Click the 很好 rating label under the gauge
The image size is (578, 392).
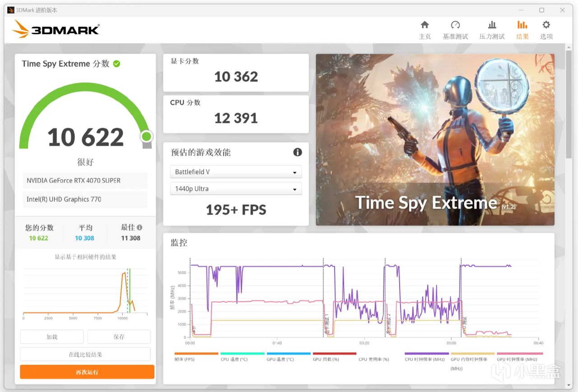[85, 162]
